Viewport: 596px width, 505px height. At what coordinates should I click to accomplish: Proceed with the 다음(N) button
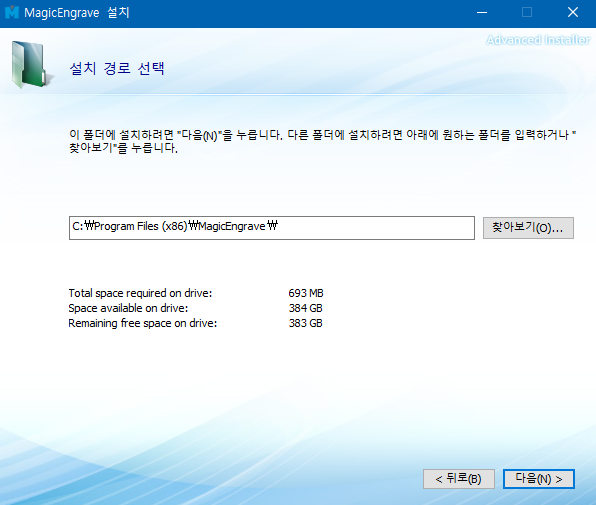[539, 479]
